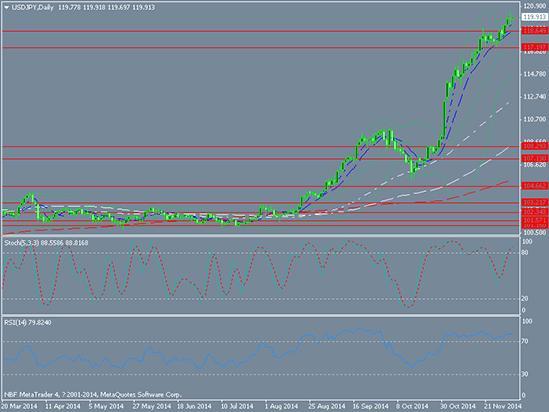Click the red 117.197 price level label

click(534, 47)
